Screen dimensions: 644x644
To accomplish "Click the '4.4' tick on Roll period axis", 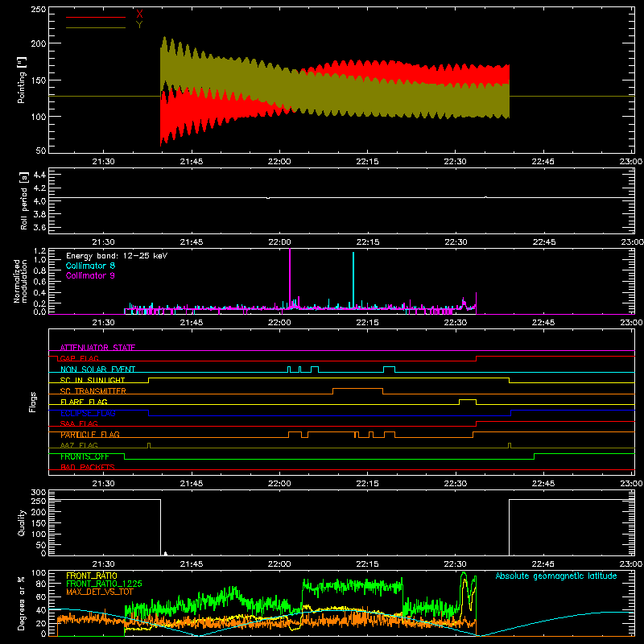I will tap(39, 175).
